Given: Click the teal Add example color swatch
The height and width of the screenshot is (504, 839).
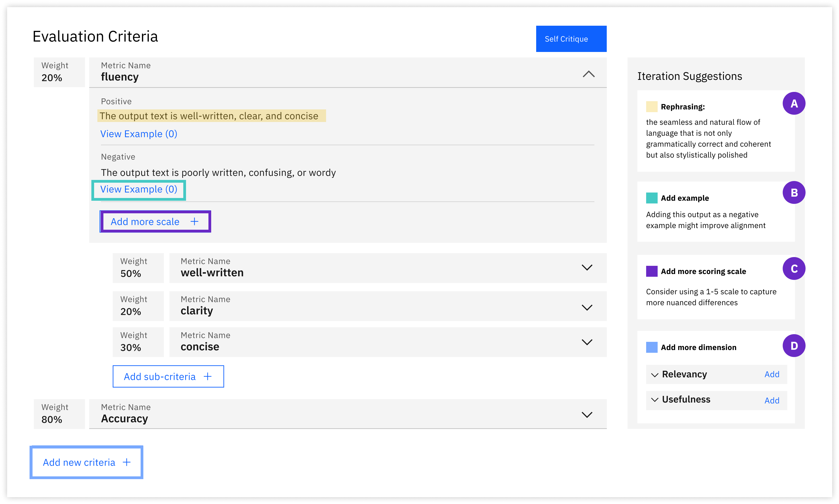Looking at the screenshot, I should (x=652, y=198).
